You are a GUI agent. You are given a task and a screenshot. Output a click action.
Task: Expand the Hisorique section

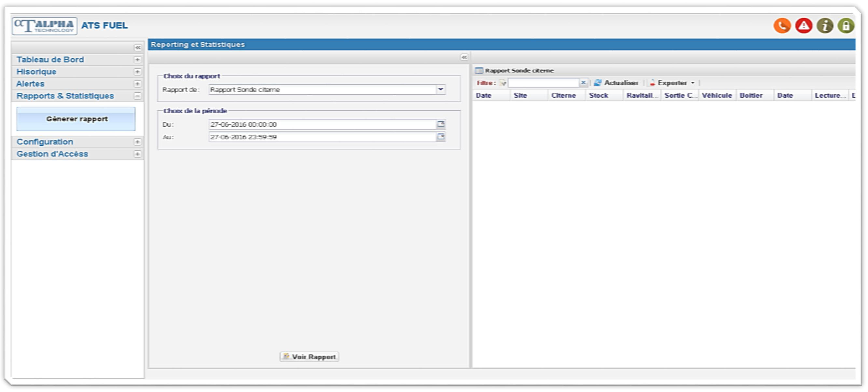click(137, 72)
